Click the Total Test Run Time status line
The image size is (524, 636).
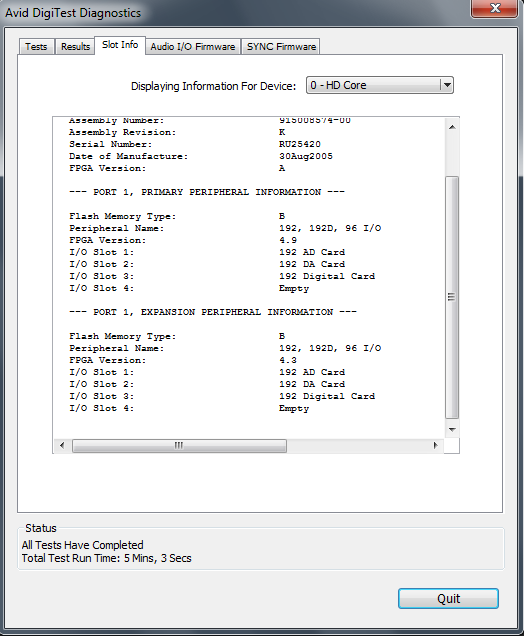coord(107,558)
